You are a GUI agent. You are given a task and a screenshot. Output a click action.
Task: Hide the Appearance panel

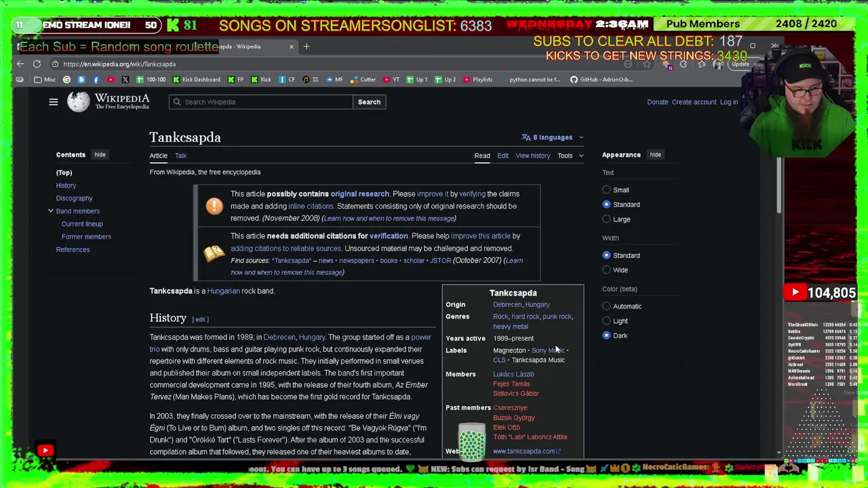(655, 155)
